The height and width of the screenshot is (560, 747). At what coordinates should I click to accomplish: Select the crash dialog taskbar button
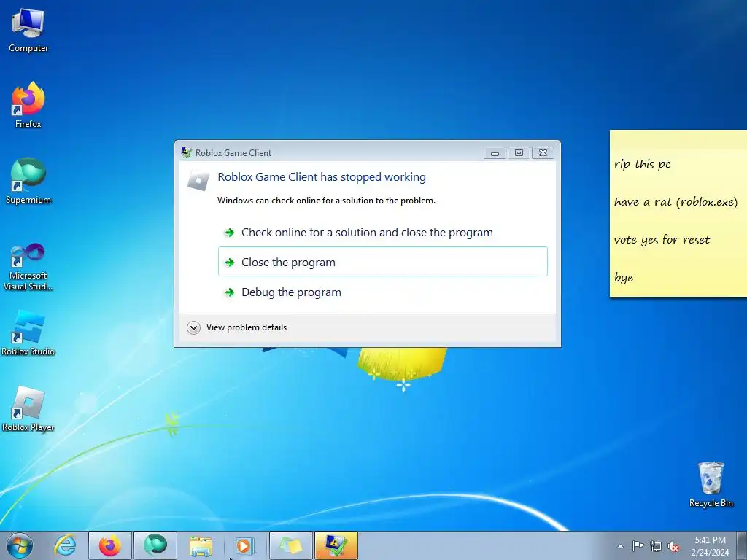pos(336,545)
